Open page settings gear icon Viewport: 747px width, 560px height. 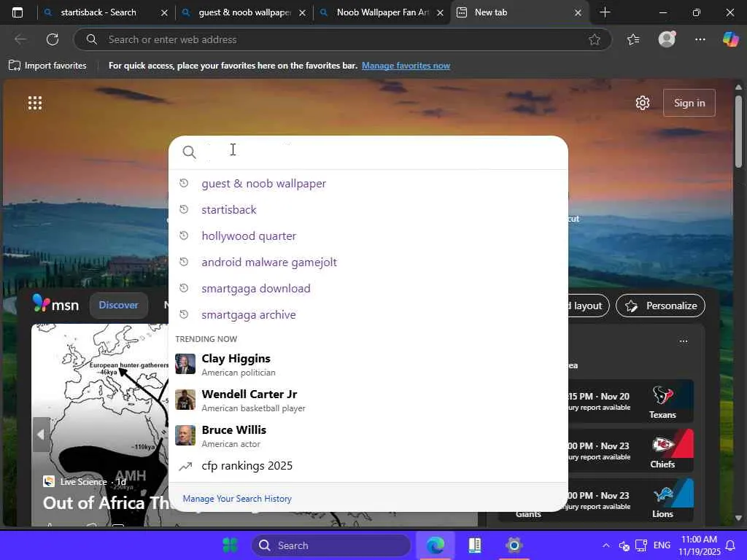[642, 103]
